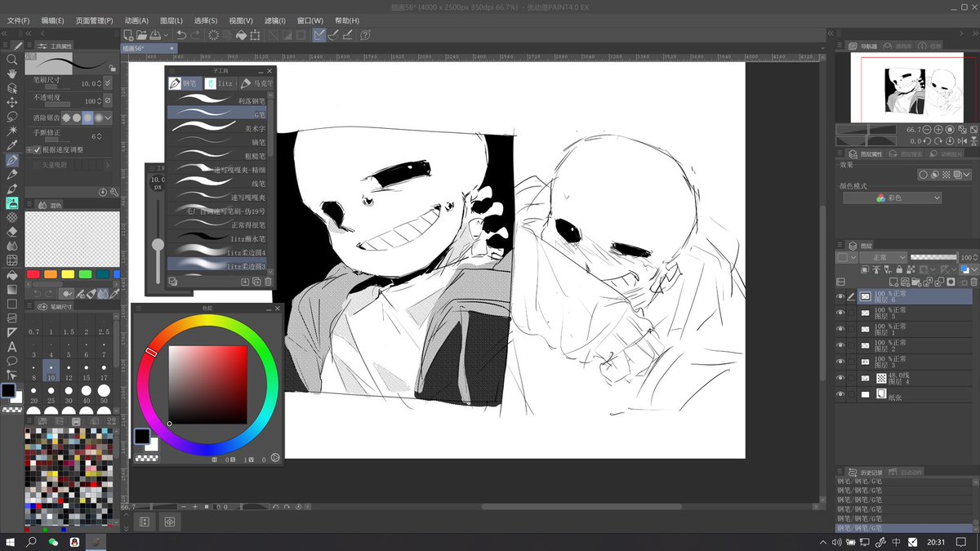Delete sub tool via trash icon
This screenshot has width=980, height=551.
click(x=269, y=282)
